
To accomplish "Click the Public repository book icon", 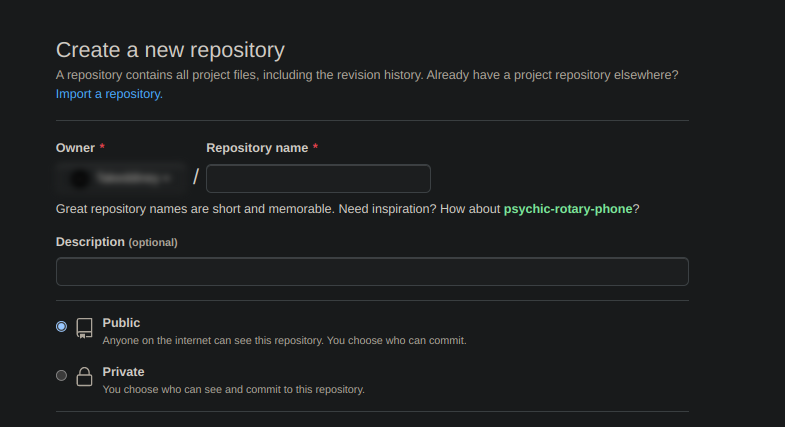I will (x=84, y=328).
